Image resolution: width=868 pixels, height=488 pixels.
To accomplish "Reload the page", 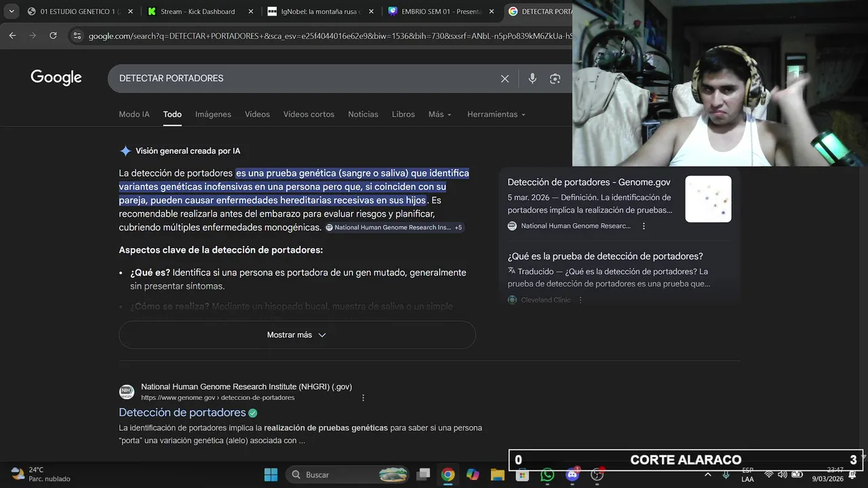I will pyautogui.click(x=53, y=35).
